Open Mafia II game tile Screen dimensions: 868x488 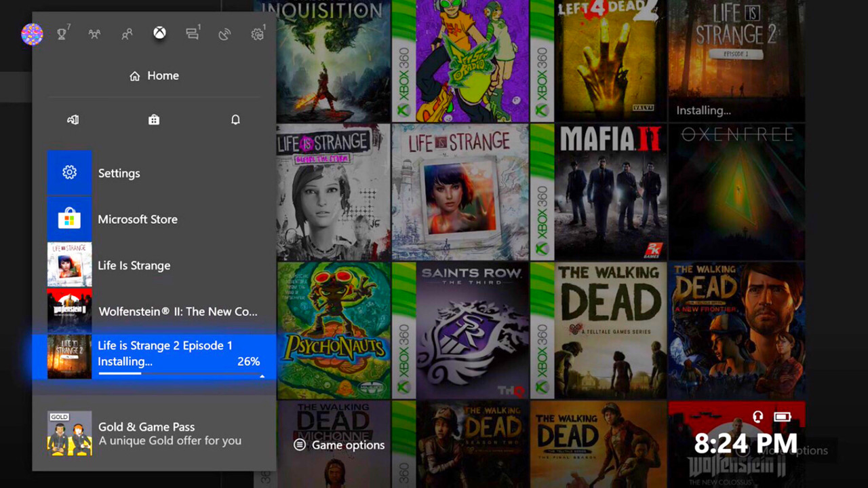(x=598, y=192)
